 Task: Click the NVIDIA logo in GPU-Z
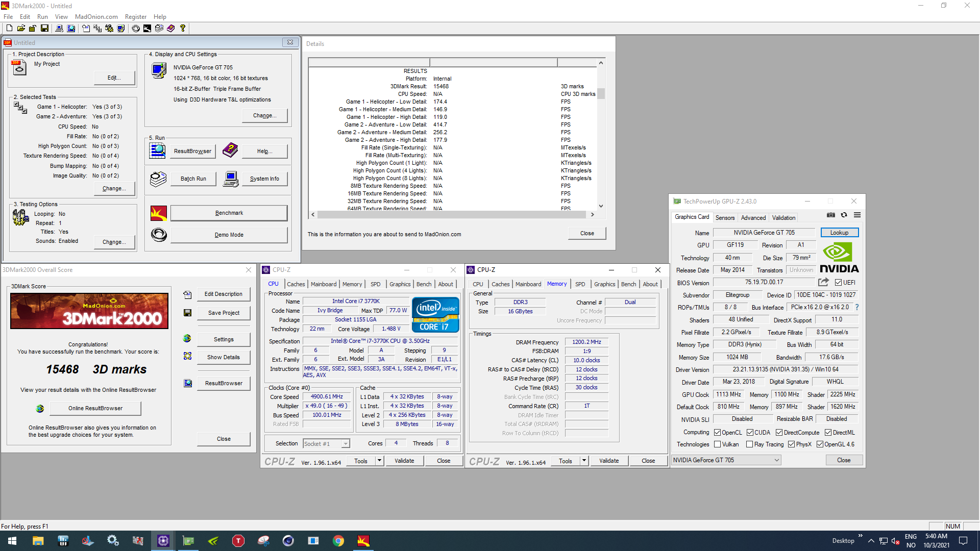pos(839,258)
